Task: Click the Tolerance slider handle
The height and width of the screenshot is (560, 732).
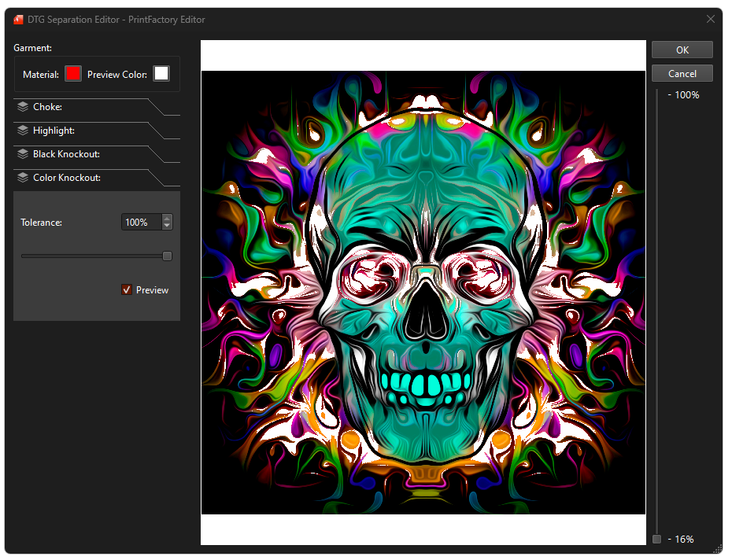Action: coord(167,256)
